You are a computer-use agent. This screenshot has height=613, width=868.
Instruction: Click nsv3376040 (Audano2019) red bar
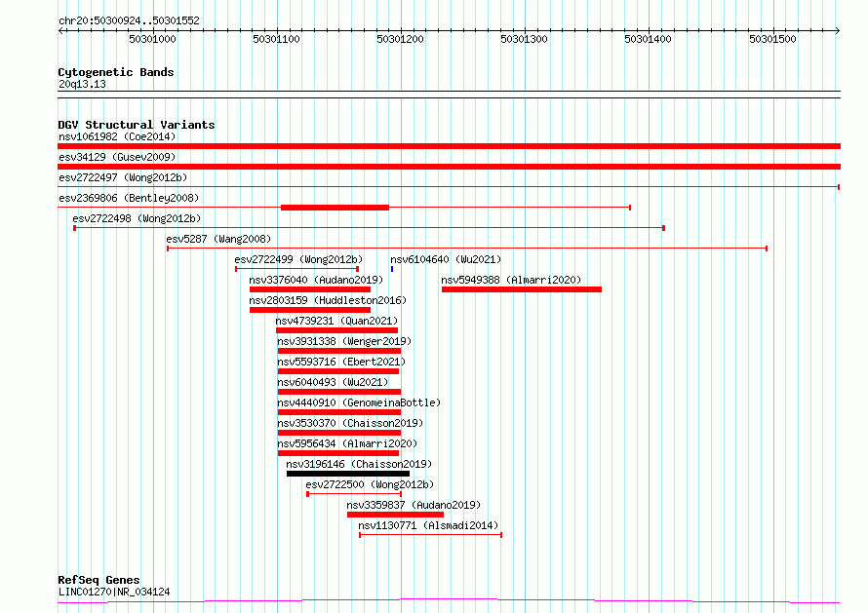pos(310,289)
